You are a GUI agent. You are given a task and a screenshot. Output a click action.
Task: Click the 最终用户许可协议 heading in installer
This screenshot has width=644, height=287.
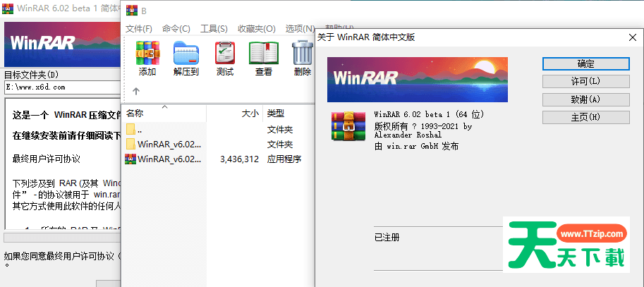coord(47,159)
